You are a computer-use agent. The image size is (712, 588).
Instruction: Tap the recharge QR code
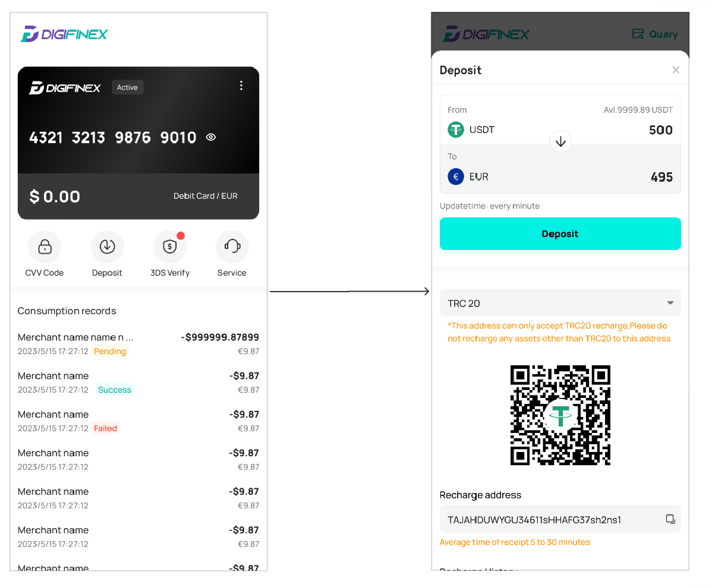[560, 415]
